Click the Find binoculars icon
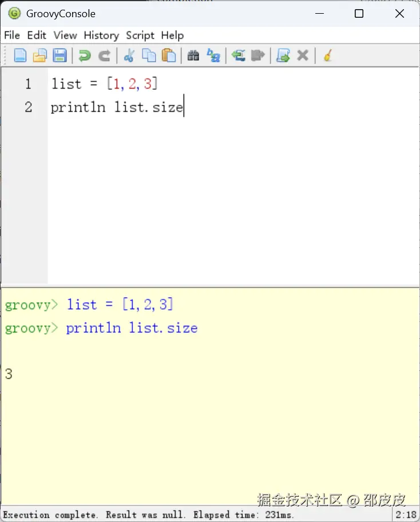 click(193, 56)
